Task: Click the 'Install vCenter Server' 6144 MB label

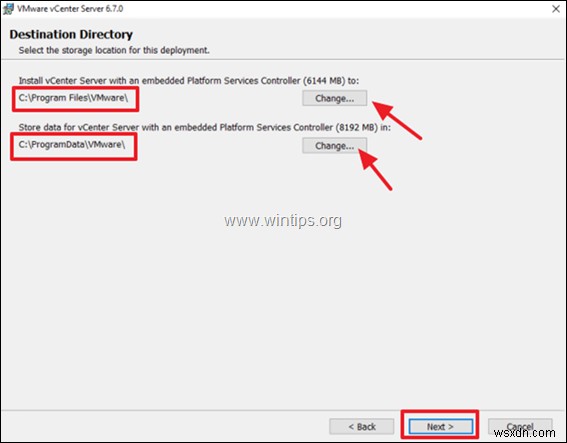Action: pyautogui.click(x=189, y=81)
